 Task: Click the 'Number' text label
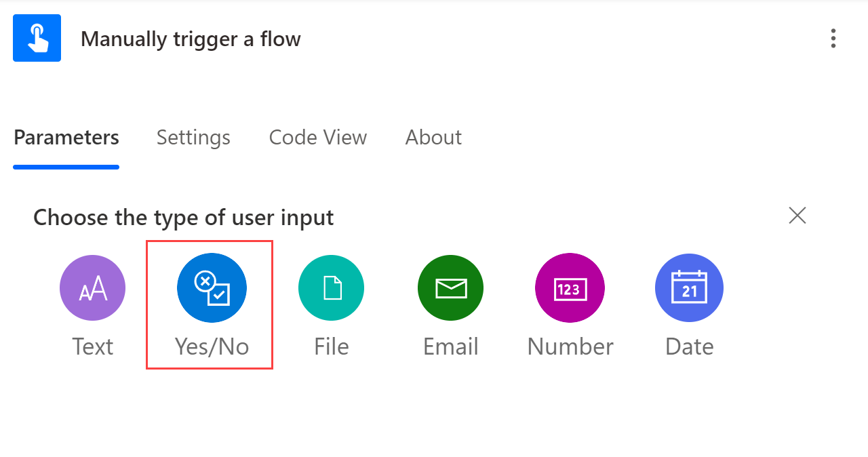[570, 346]
